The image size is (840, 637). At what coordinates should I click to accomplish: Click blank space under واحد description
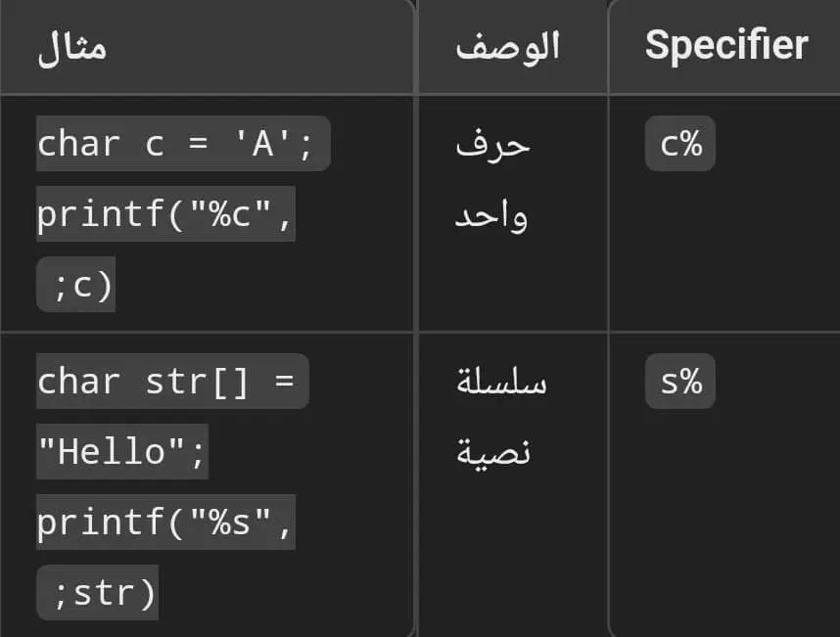click(x=512, y=284)
